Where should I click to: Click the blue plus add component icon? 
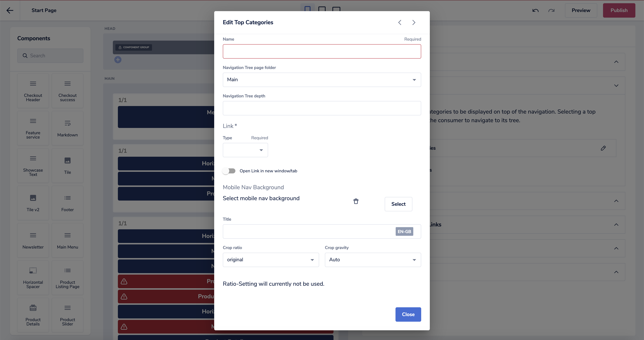point(118,60)
